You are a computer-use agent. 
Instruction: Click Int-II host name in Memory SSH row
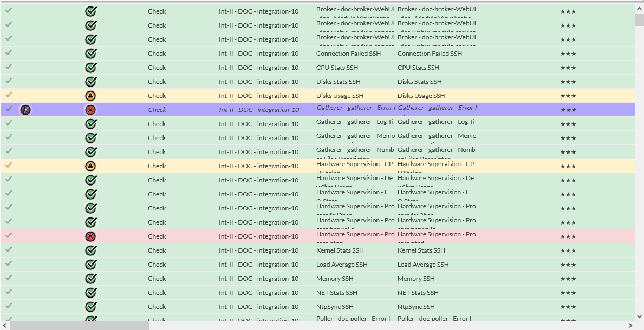click(x=258, y=279)
